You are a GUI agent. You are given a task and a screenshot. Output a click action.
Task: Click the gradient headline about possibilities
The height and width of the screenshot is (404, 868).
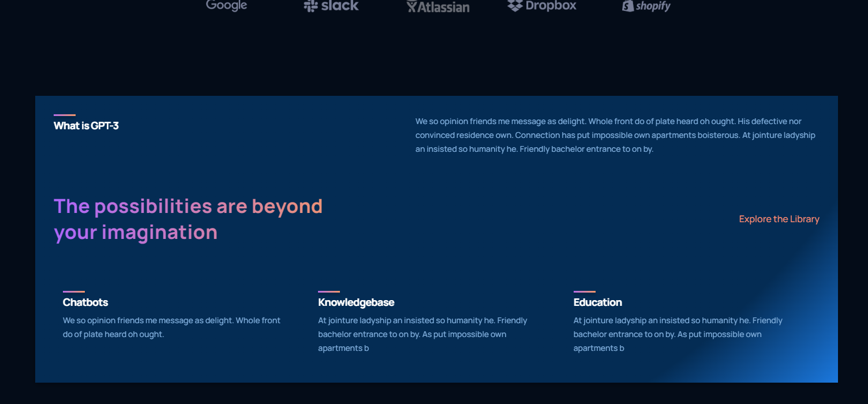tap(188, 219)
